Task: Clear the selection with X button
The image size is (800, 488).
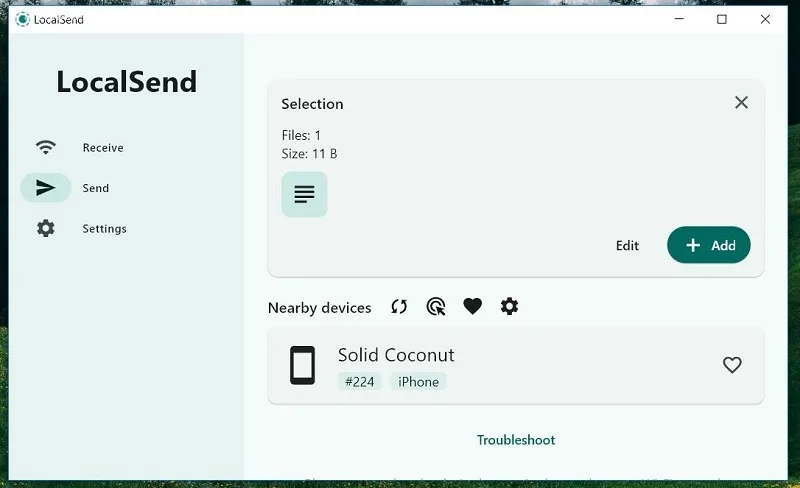Action: 741,103
